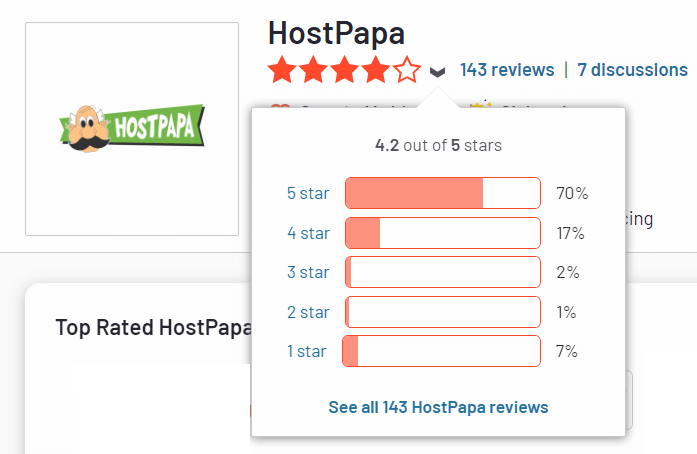Viewport: 697px width, 454px height.
Task: Collapse the star rating breakdown chevron
Action: tap(437, 71)
